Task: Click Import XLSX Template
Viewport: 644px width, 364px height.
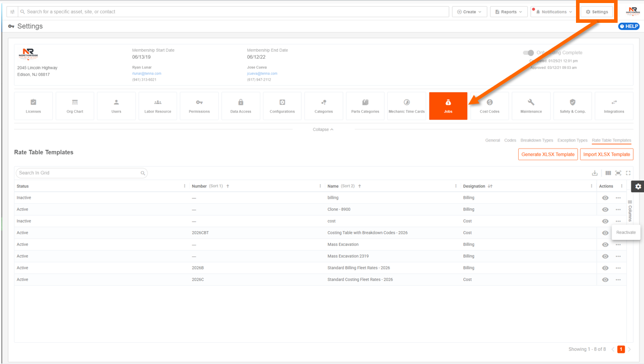Action: point(606,154)
